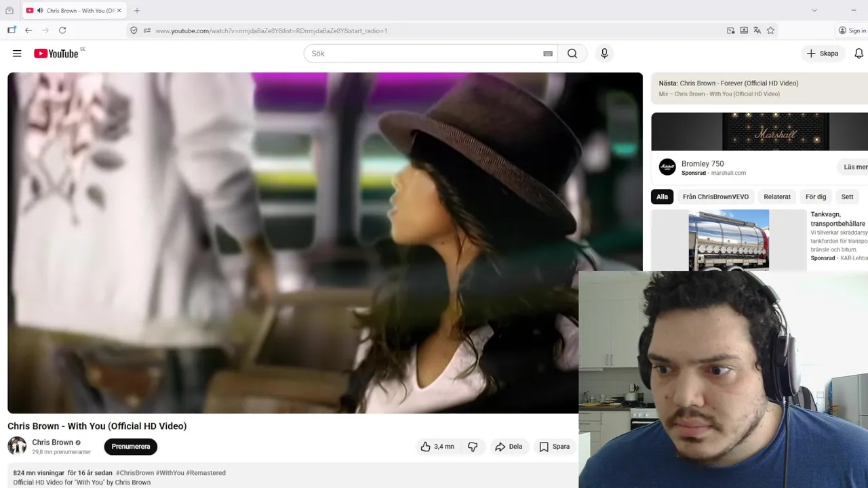This screenshot has width=868, height=488.
Task: Go to the YouTube home logo
Action: pos(56,54)
